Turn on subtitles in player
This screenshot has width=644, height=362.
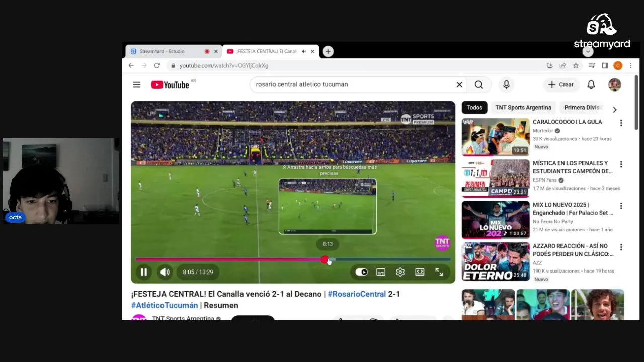click(381, 272)
